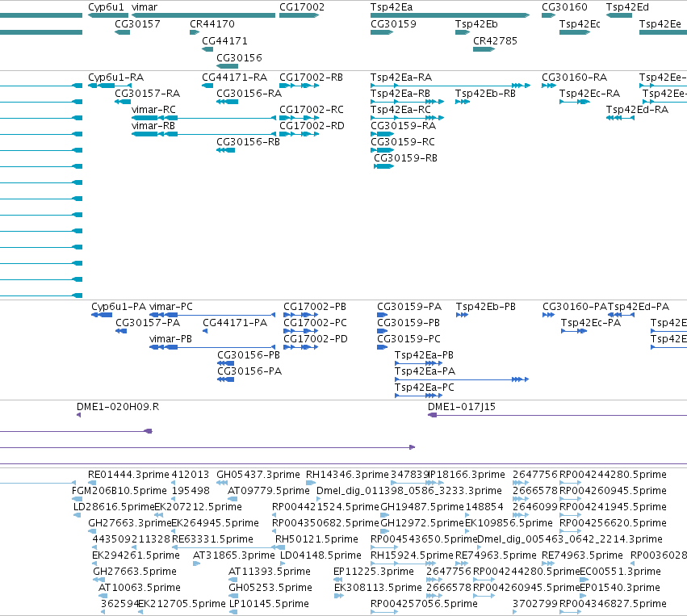The image size is (687, 616).
Task: Select the Tsp42Ea-RA transcript
Action: click(x=450, y=86)
